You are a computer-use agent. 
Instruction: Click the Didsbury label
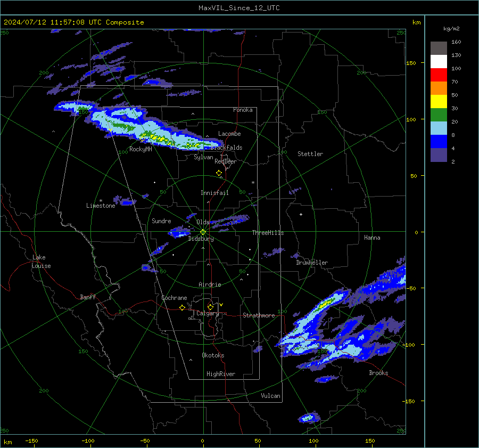click(201, 239)
